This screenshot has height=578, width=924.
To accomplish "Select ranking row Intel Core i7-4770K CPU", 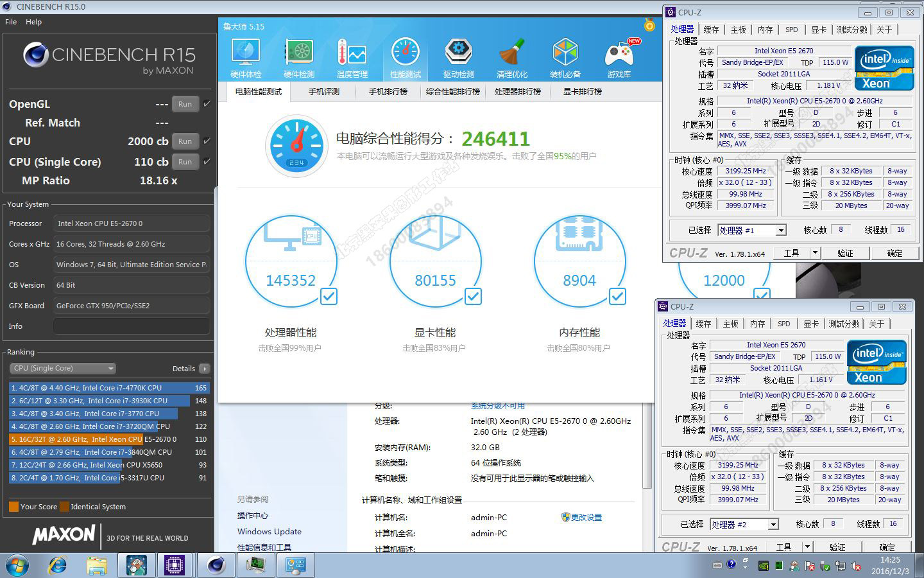I will click(x=109, y=388).
